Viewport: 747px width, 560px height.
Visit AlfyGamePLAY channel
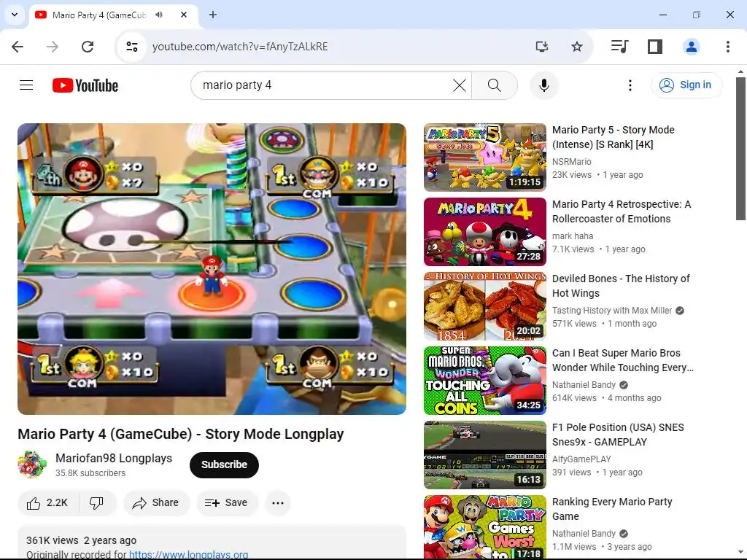[x=581, y=459]
